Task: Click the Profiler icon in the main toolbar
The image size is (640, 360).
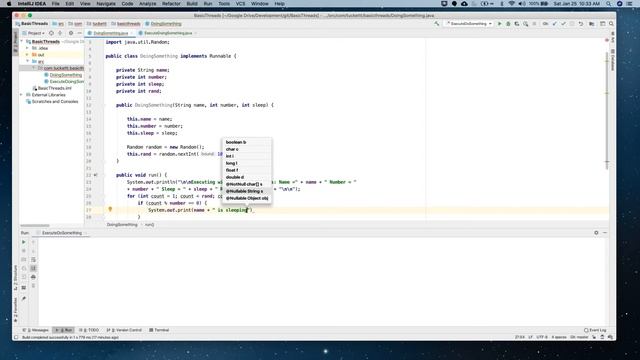Action: tap(526, 24)
